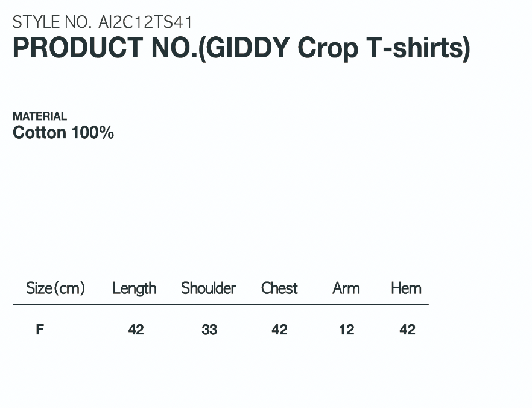The image size is (532, 408).
Task: Click the word T-shirts in the title
Action: coord(416,48)
